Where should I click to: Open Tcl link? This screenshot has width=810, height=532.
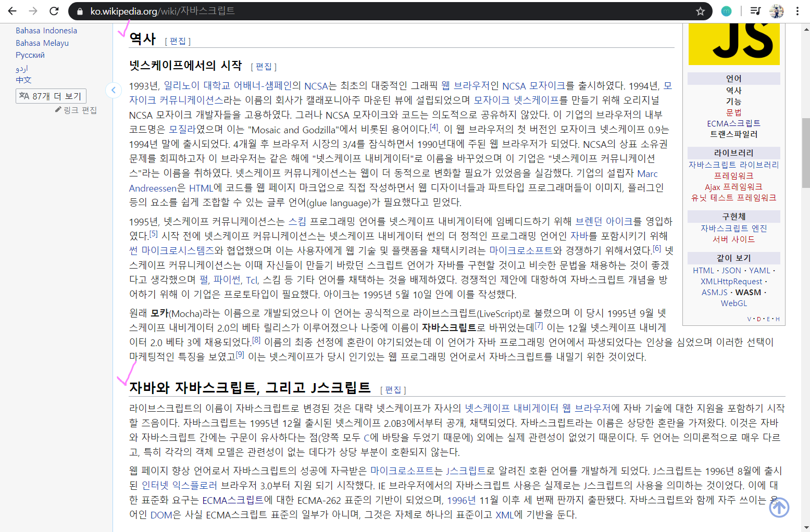[252, 280]
